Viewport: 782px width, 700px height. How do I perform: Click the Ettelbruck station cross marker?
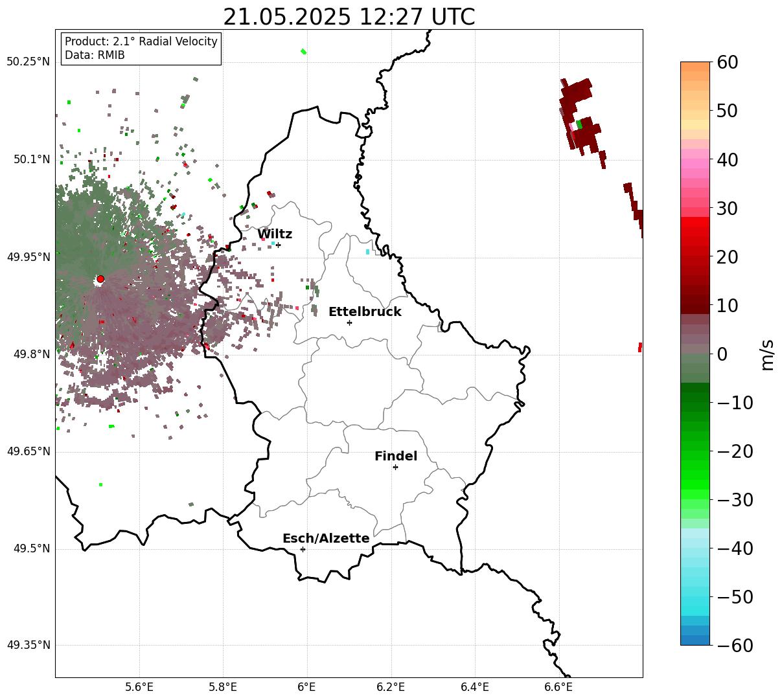(349, 322)
